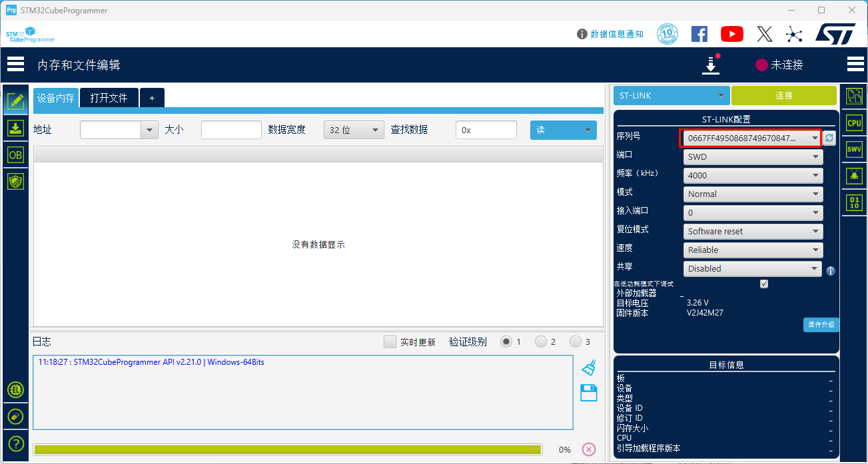Switch to the 打开文件 tab
Screen dimensions: 868x464
click(x=109, y=97)
